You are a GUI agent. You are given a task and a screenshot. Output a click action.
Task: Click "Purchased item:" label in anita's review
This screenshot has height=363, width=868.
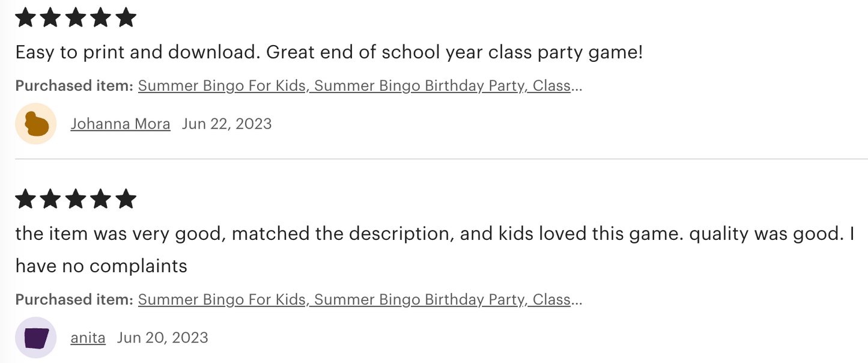[74, 299]
